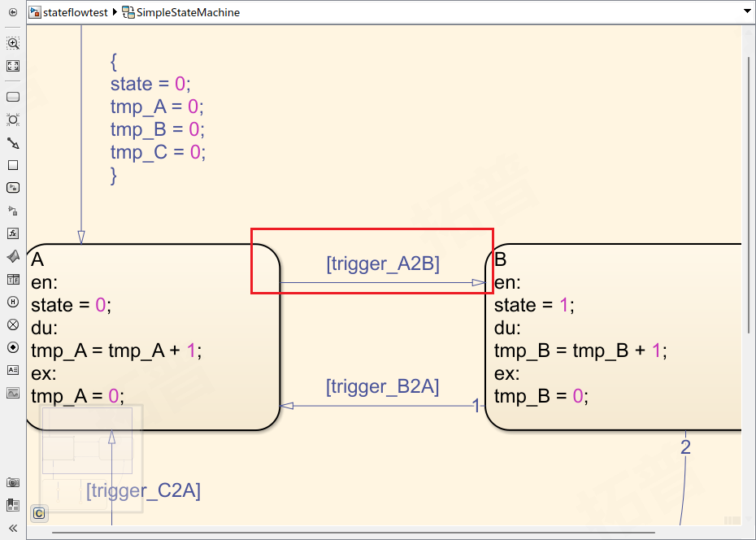Click the Screenshot camera icon
The height and width of the screenshot is (540, 756).
[x=12, y=482]
